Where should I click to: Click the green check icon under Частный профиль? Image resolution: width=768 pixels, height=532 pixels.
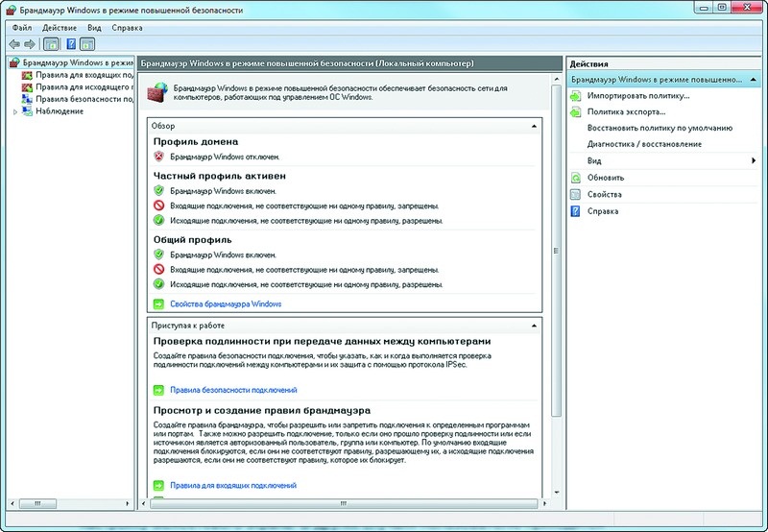pyautogui.click(x=158, y=220)
